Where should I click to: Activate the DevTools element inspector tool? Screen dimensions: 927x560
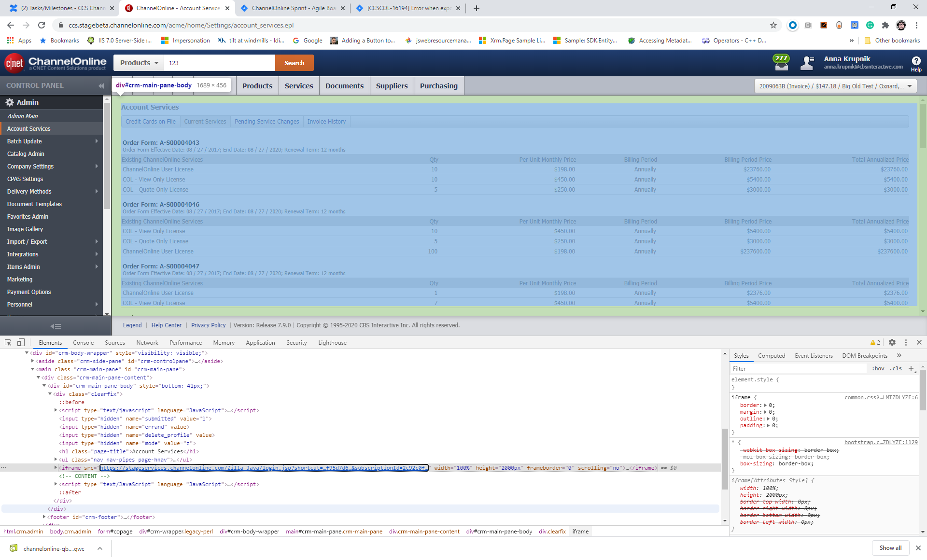click(8, 342)
